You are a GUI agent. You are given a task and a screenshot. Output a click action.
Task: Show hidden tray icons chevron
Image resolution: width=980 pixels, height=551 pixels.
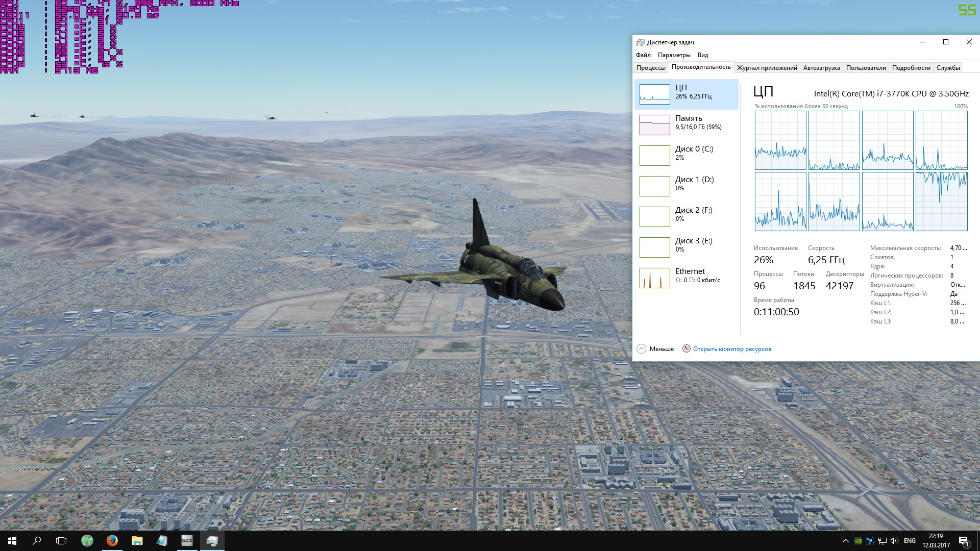point(845,541)
